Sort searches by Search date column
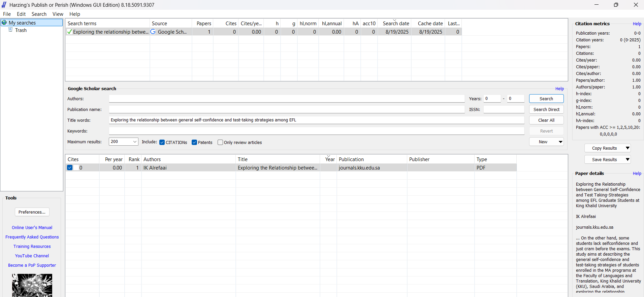The width and height of the screenshot is (644, 297). 394,24
